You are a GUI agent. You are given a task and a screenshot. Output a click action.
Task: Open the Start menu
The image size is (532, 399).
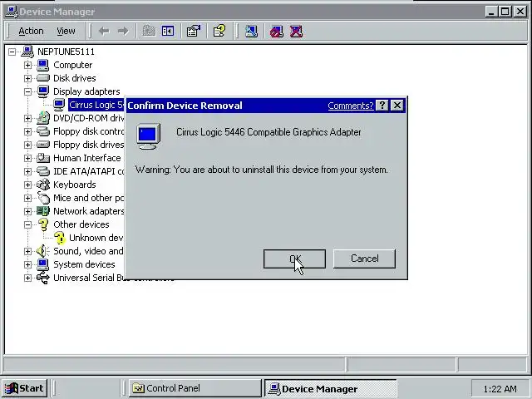(x=24, y=388)
